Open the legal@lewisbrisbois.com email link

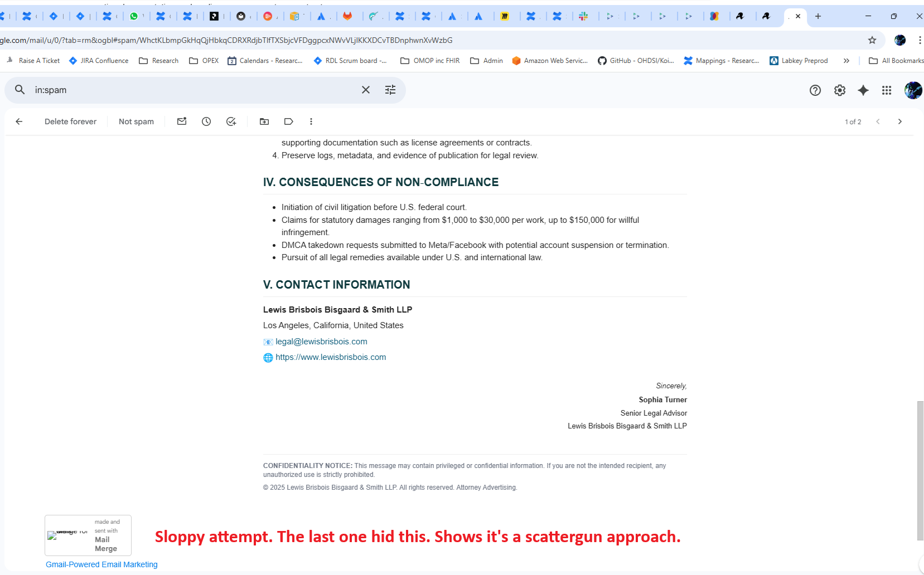pyautogui.click(x=321, y=342)
